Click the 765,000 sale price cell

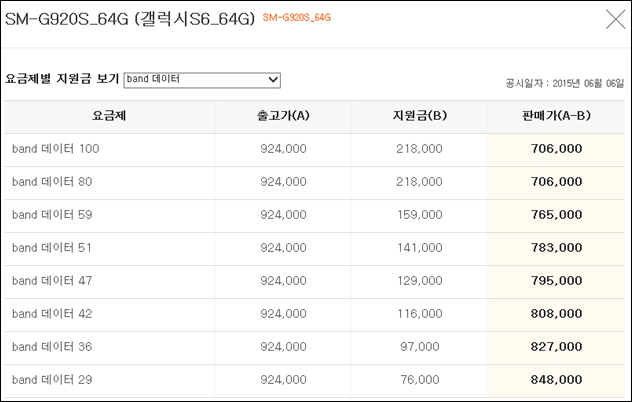[556, 215]
